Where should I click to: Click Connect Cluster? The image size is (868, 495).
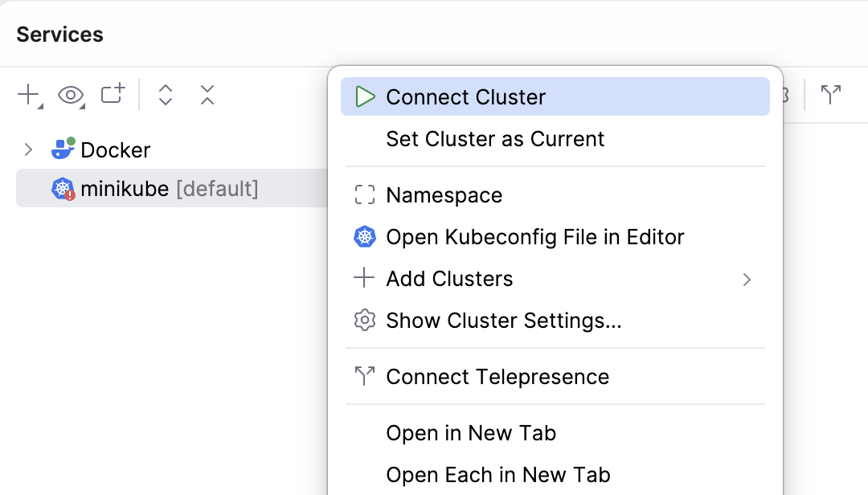(465, 96)
